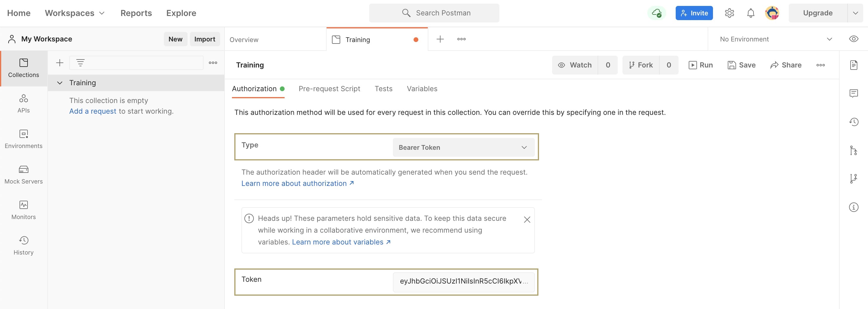The width and height of the screenshot is (868, 309).
Task: Open the comments panel icon
Action: (x=854, y=93)
